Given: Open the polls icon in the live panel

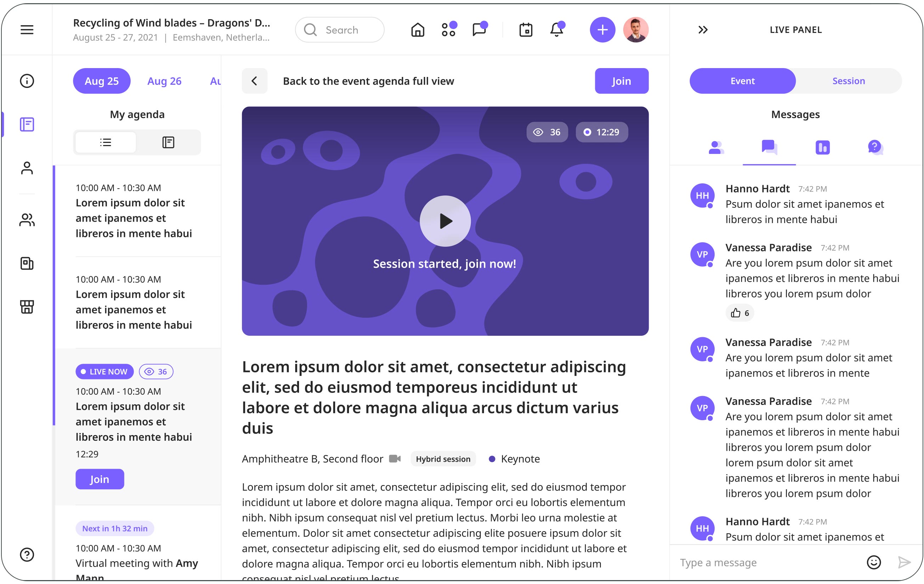Looking at the screenshot, I should click(x=822, y=148).
